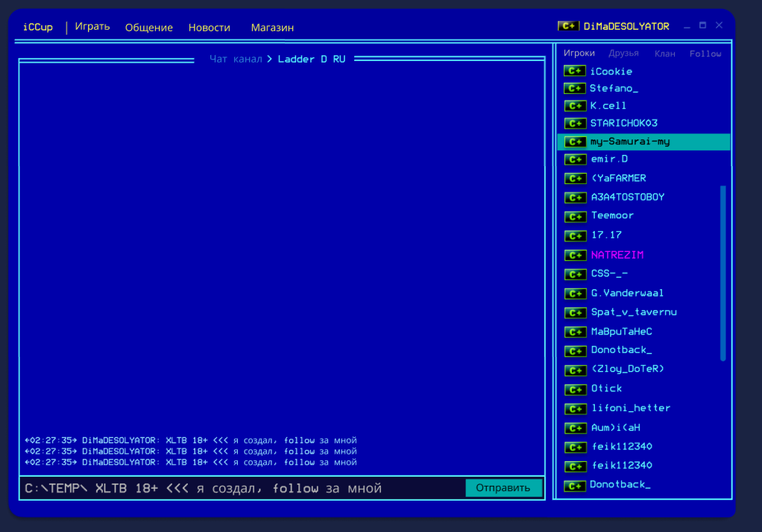Select player name CSS-_-
Viewport: 762px width, 532px height.
pyautogui.click(x=609, y=273)
